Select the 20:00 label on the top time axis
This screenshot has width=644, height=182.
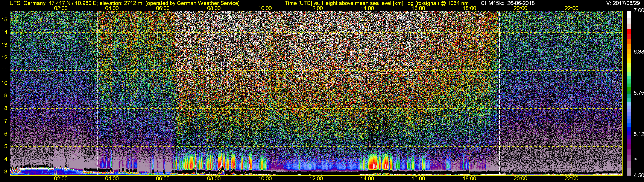(521, 8)
